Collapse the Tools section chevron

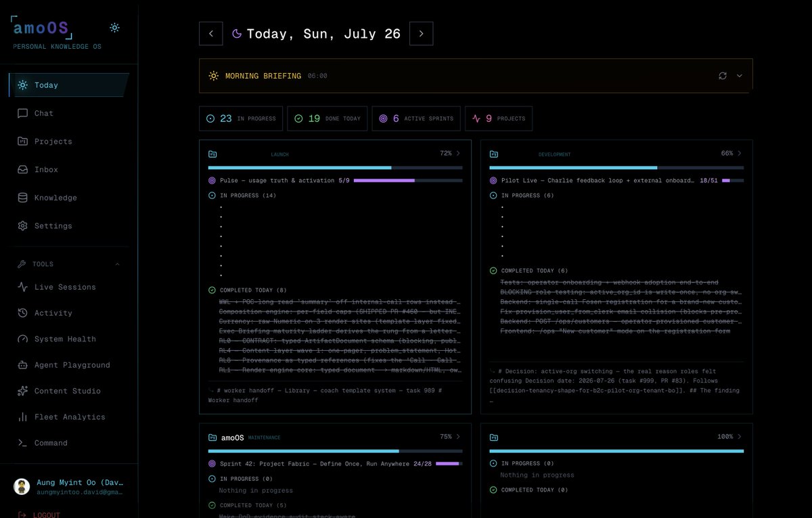click(x=117, y=264)
